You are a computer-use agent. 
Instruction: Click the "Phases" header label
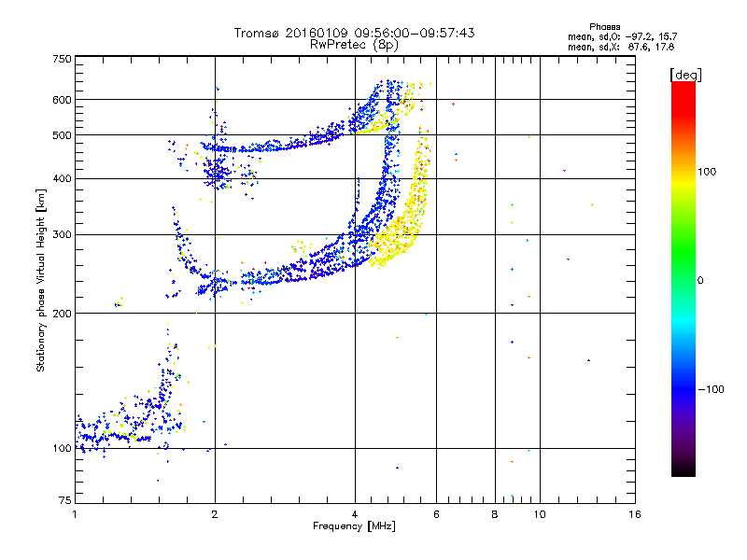604,27
